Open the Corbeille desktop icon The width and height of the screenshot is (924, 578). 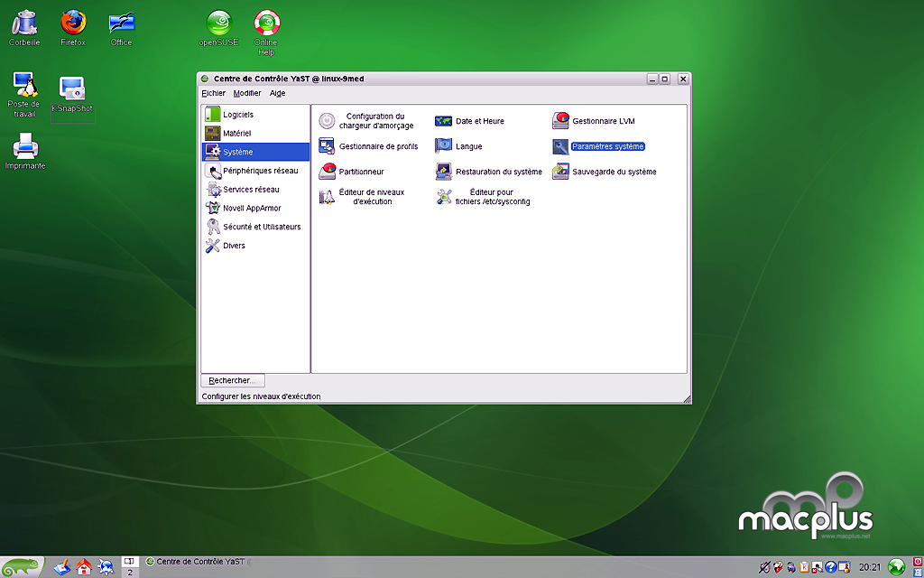pos(24,28)
